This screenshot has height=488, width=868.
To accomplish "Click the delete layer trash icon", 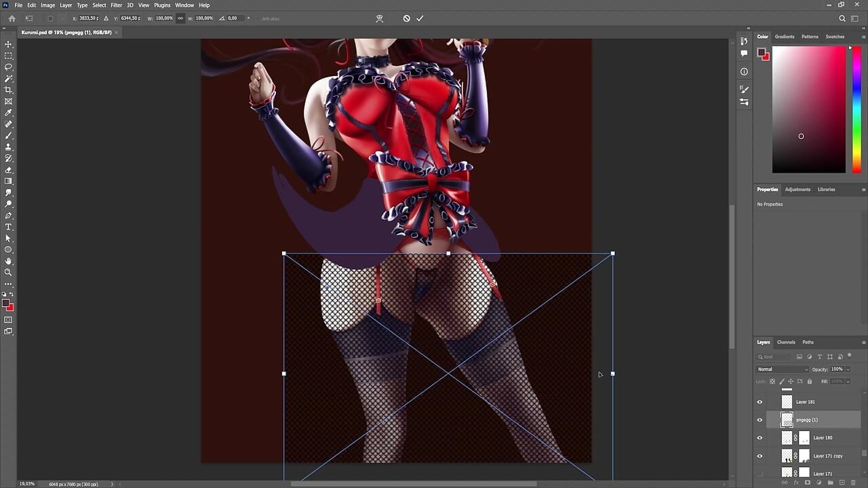I will tap(853, 483).
